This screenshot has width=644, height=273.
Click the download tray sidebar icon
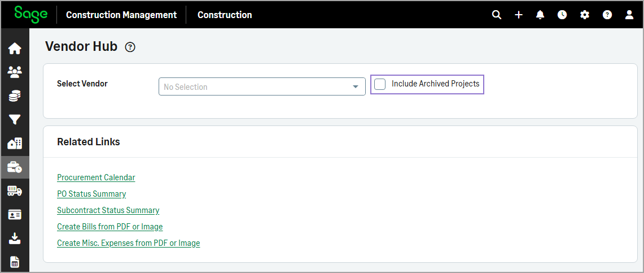(x=15, y=239)
